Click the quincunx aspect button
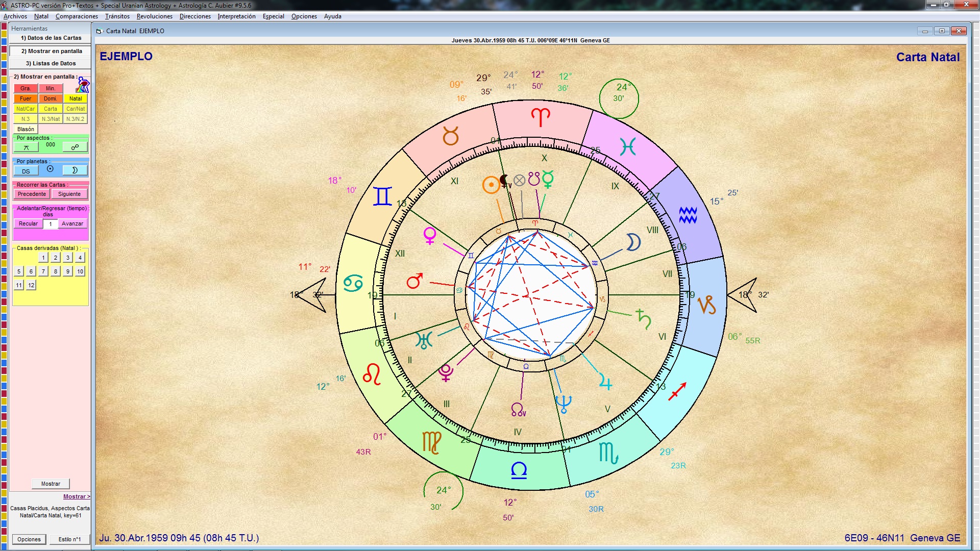Image resolution: width=980 pixels, height=551 pixels. click(x=26, y=147)
